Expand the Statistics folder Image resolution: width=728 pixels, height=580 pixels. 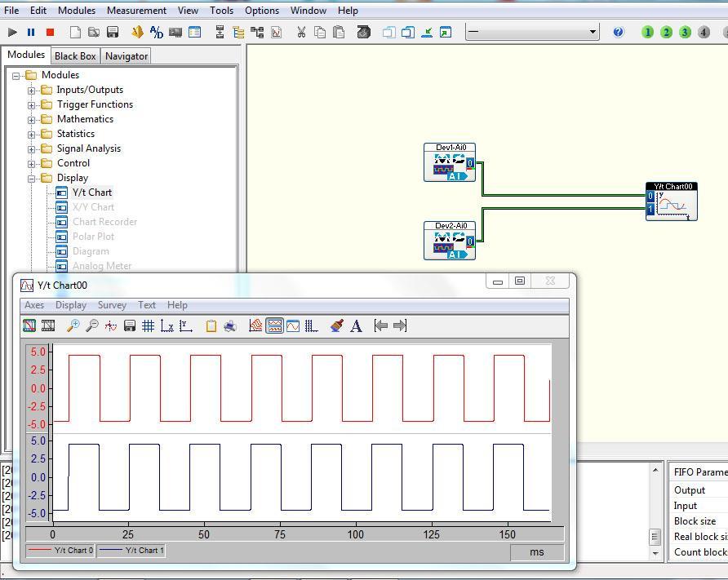pyautogui.click(x=31, y=135)
